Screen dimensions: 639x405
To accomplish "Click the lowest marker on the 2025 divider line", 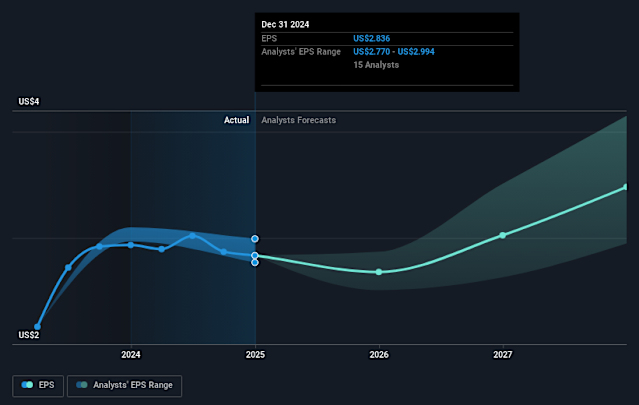I will point(255,262).
